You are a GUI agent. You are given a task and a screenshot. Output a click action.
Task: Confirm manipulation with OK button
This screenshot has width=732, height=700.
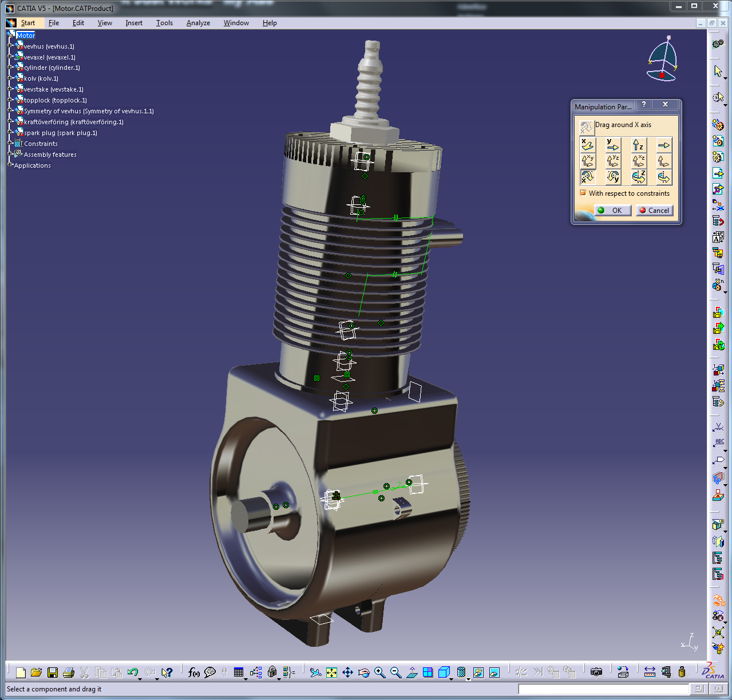click(x=613, y=210)
